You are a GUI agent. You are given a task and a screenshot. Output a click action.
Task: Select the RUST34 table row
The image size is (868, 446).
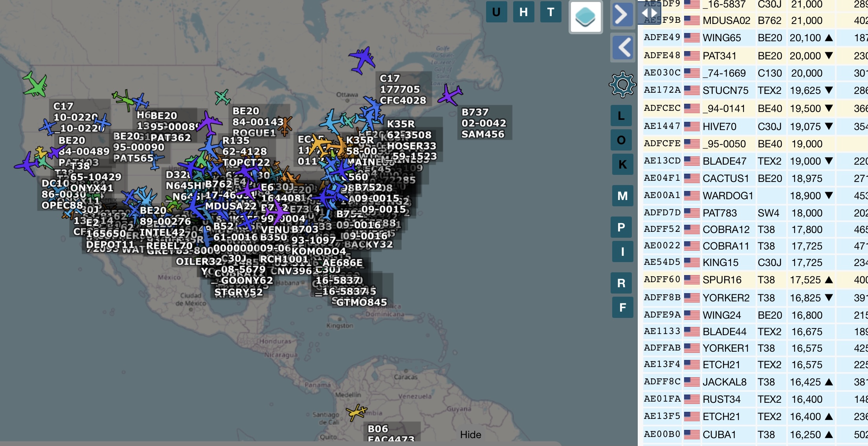[755, 399]
